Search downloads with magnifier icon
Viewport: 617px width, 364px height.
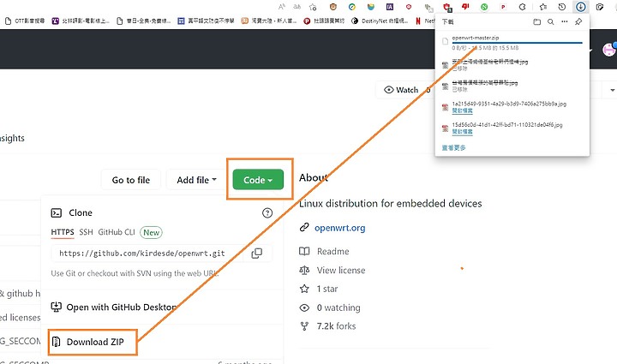[550, 22]
